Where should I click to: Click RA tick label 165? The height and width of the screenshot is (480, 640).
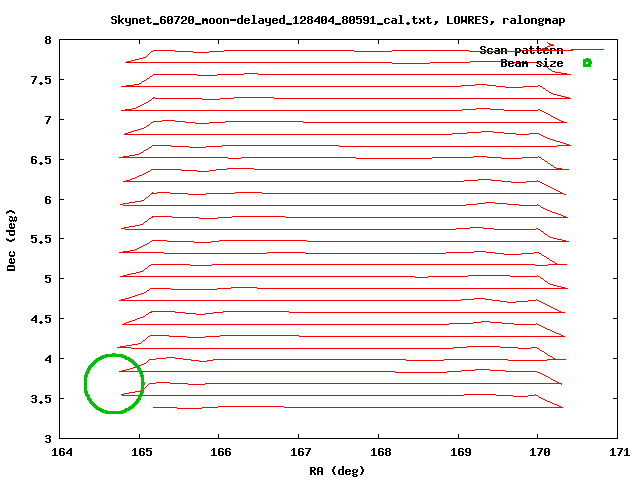coord(142,452)
